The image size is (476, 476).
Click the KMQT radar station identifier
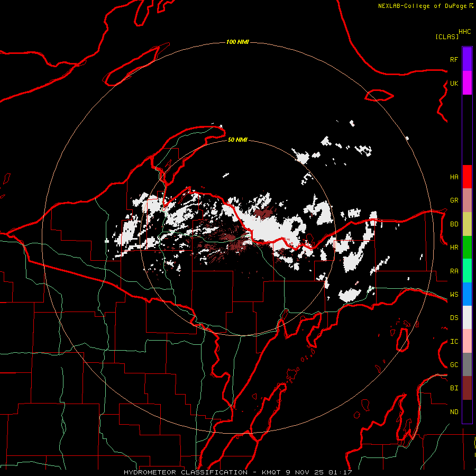(x=272, y=472)
